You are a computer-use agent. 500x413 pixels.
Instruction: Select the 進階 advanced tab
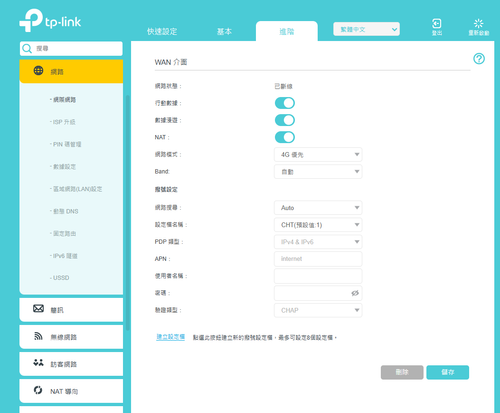287,32
